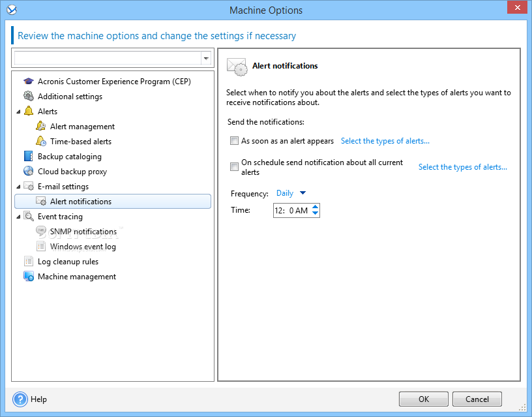Enable 'As soon as an alert appears'

coord(234,140)
